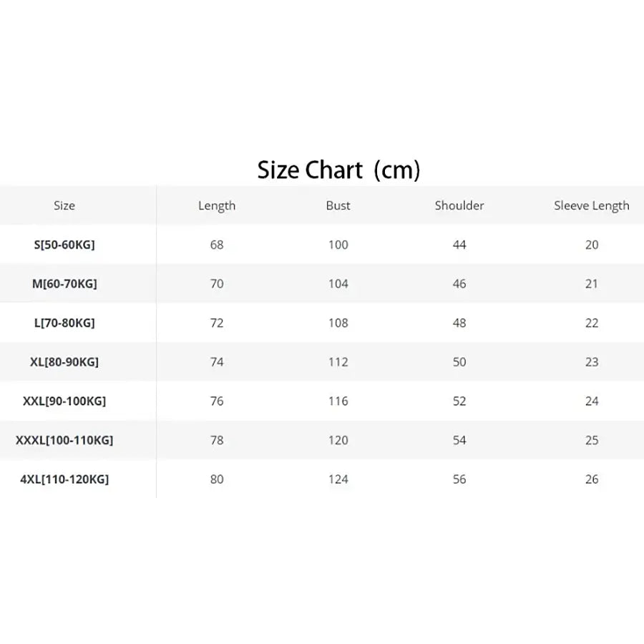Click the Sleeve Length column header
This screenshot has width=644, height=644.
click(592, 206)
